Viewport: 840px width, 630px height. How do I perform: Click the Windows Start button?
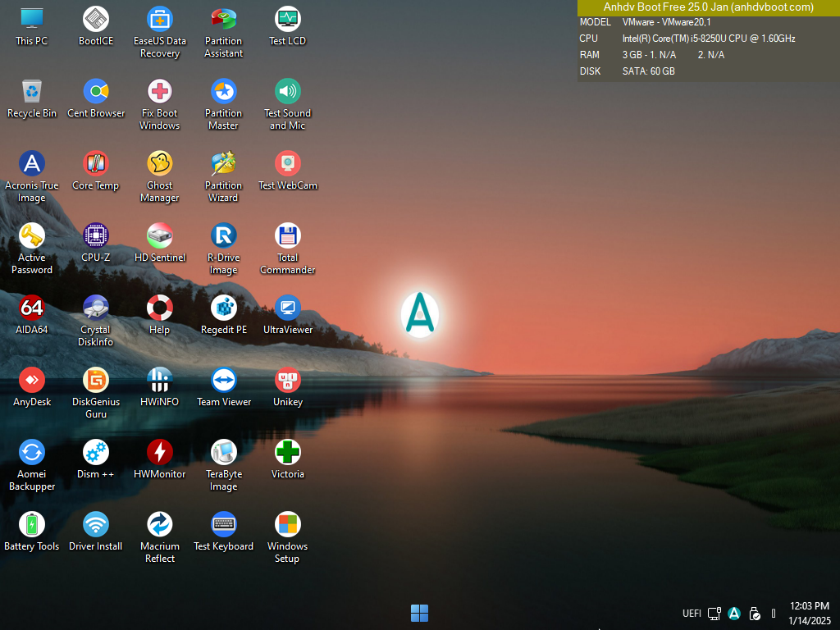[419, 613]
